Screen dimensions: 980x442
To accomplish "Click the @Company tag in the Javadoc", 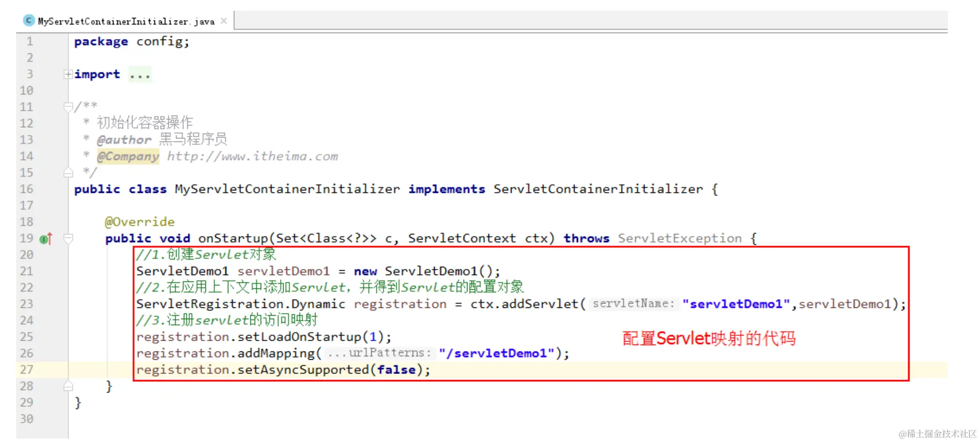I will tap(128, 157).
